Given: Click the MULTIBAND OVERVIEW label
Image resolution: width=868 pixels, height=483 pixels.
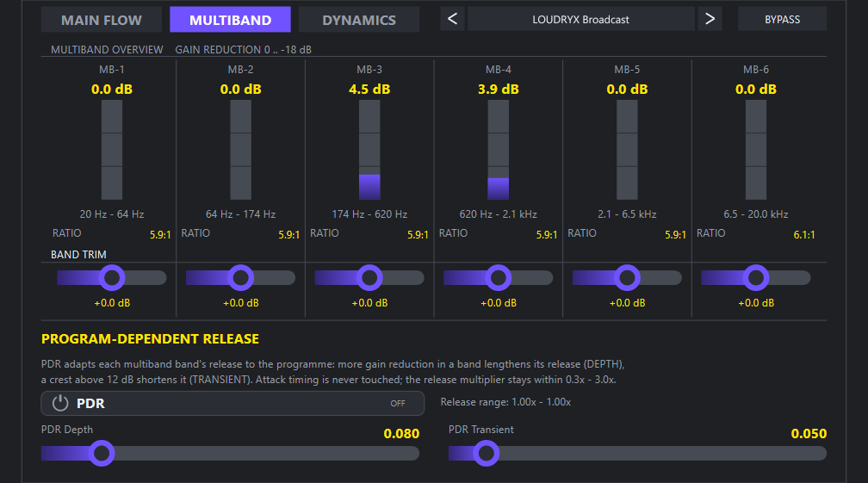Looking at the screenshot, I should pos(107,50).
